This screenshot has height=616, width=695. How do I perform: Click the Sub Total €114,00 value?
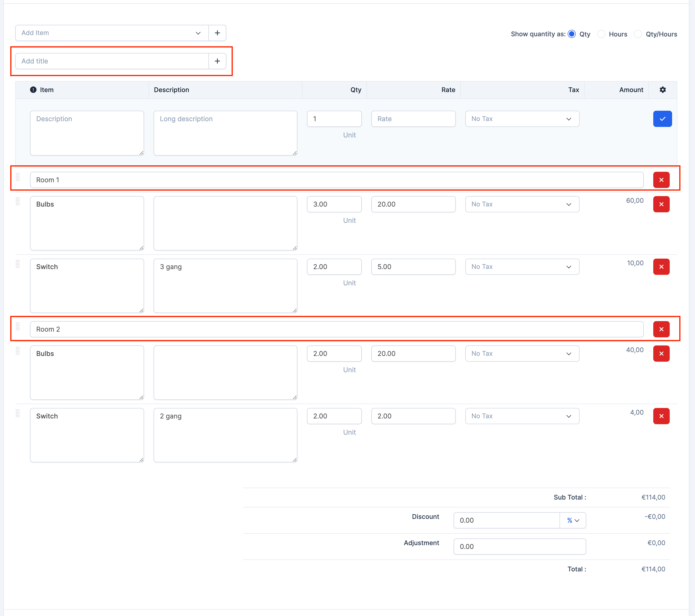(653, 497)
